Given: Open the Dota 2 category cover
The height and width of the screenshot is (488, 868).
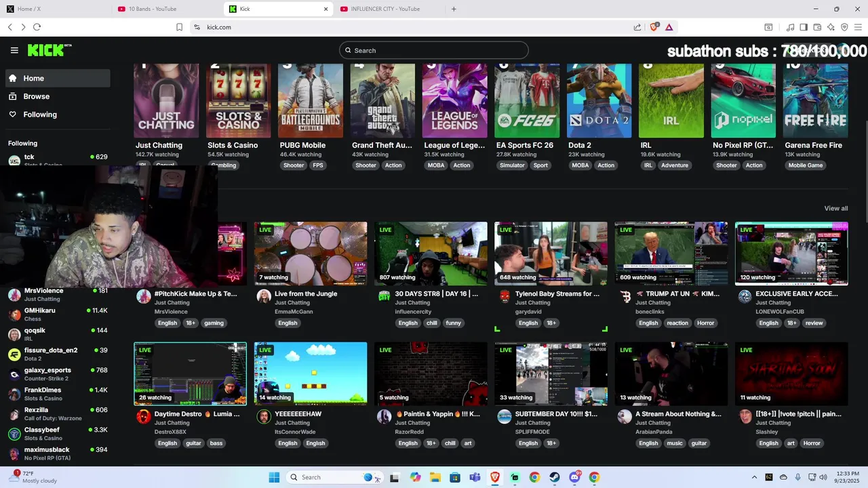Looking at the screenshot, I should [599, 101].
